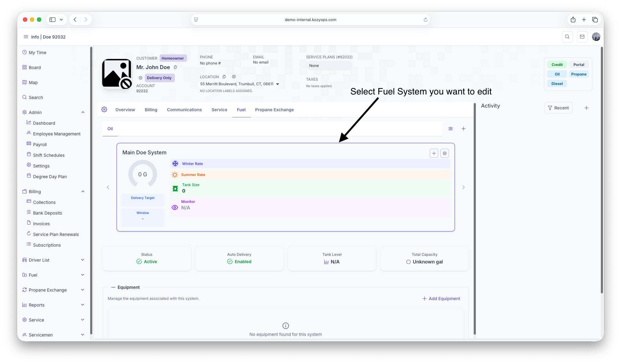Open the location address dropdown arrow
The image size is (621, 364).
point(277,84)
